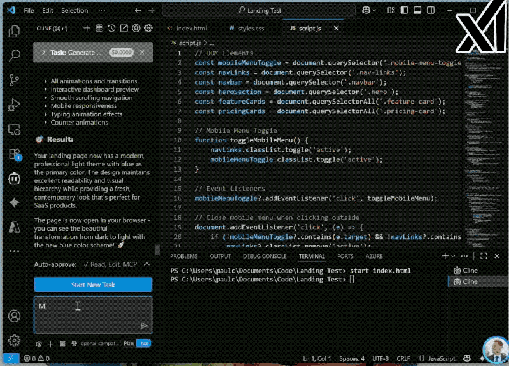Toggle the primary sidebar layout icon
Screen dimensions: 509x366
point(404,10)
